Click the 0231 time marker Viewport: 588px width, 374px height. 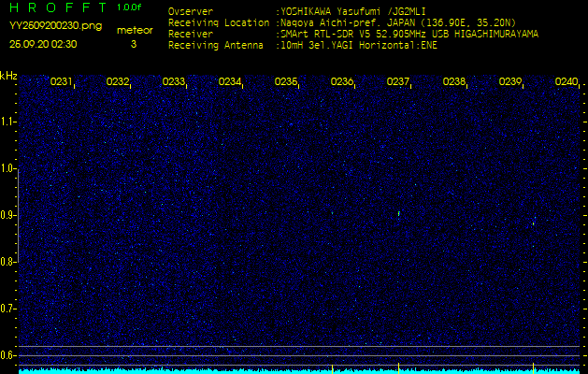click(62, 82)
